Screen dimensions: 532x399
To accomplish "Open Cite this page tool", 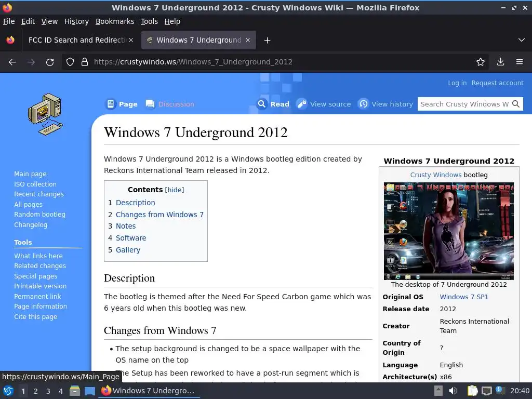I will coord(36,316).
